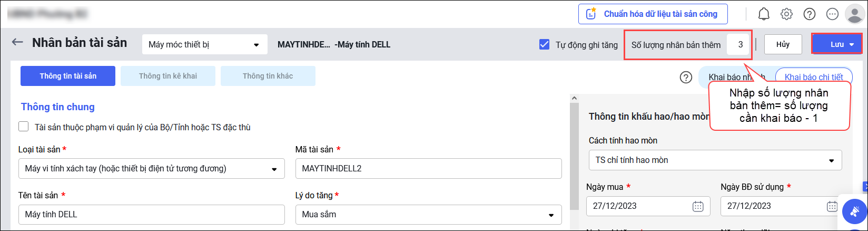Viewport: 868px width, 231px height.
Task: Open the settings gear icon
Action: 786,14
